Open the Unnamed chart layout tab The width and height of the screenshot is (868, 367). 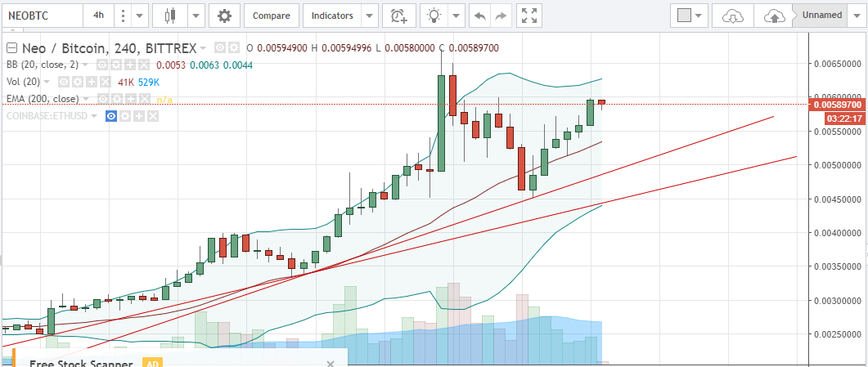pos(822,16)
